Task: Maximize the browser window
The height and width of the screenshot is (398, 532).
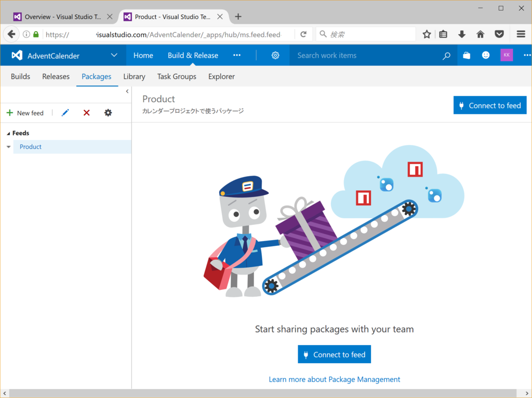Action: pyautogui.click(x=501, y=8)
